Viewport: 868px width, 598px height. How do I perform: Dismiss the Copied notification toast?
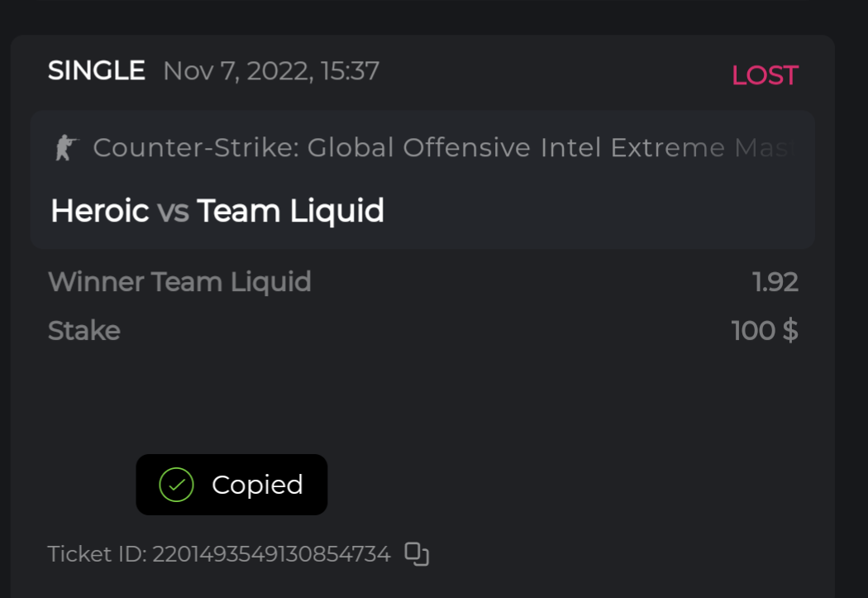[x=231, y=485]
